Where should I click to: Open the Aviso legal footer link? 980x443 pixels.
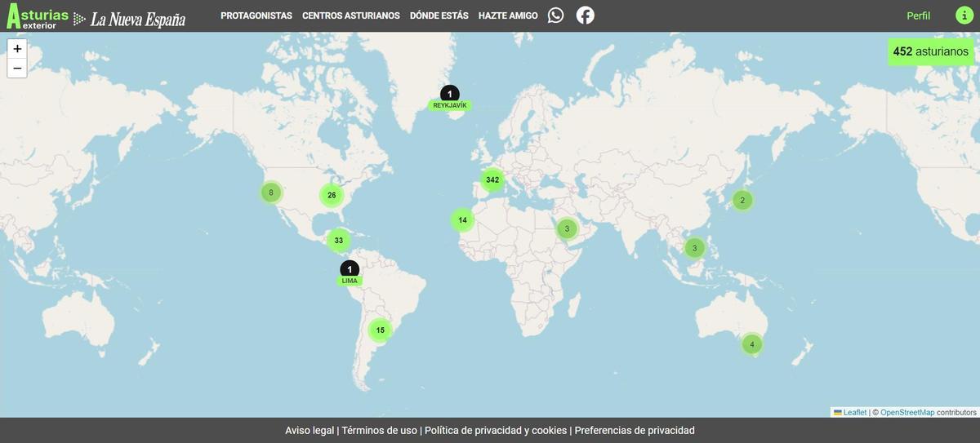310,430
